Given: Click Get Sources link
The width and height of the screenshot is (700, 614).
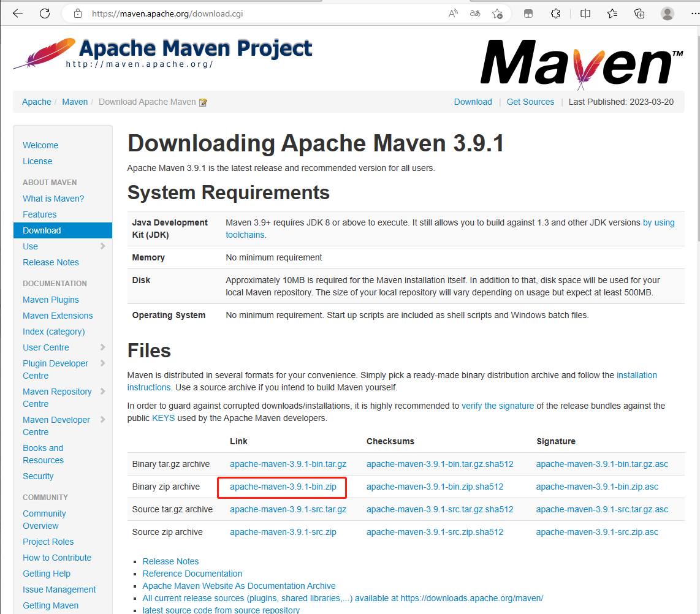Looking at the screenshot, I should 530,102.
